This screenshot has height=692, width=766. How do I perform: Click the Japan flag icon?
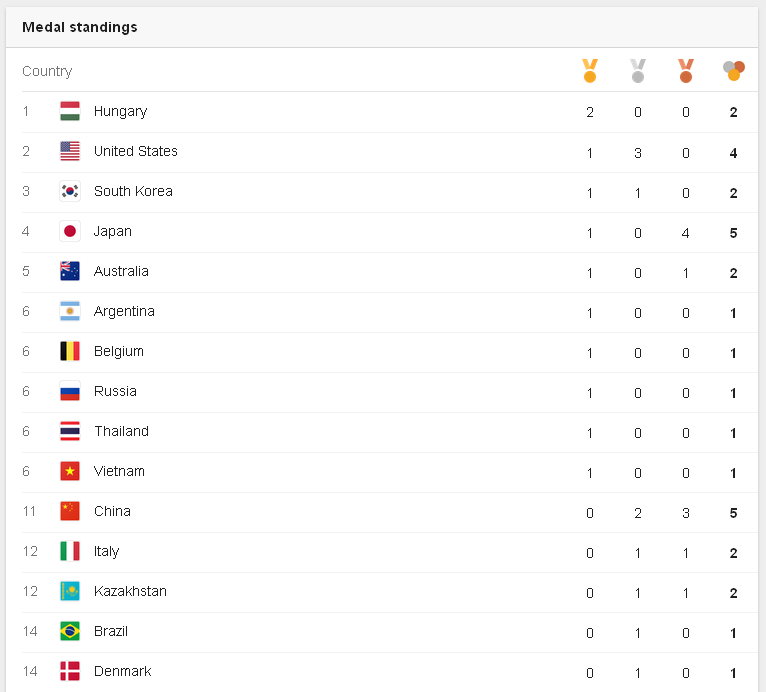click(x=70, y=231)
